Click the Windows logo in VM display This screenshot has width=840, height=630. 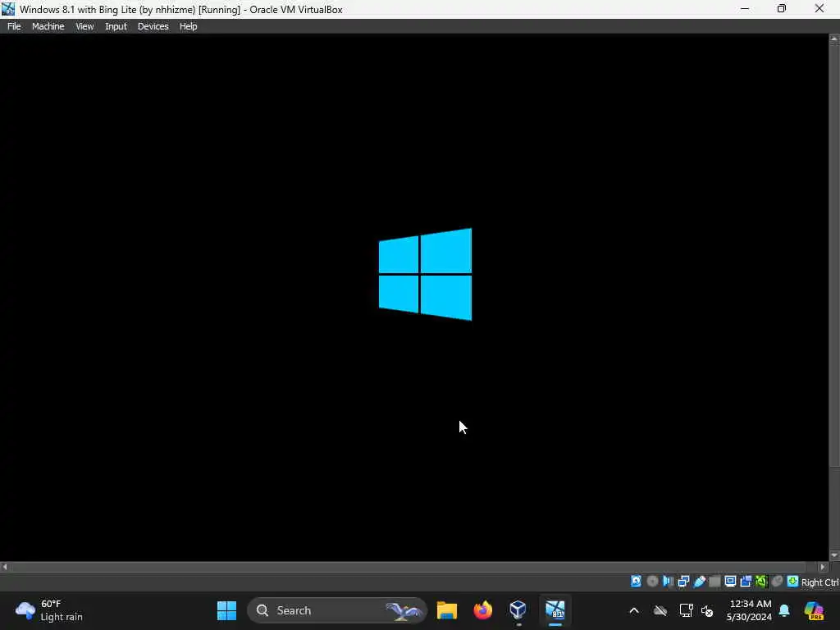click(426, 274)
